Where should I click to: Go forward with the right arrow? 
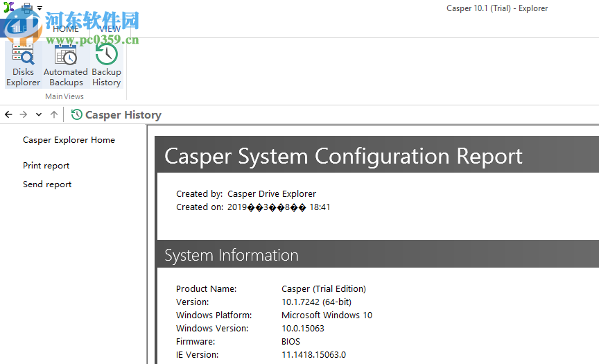point(24,114)
